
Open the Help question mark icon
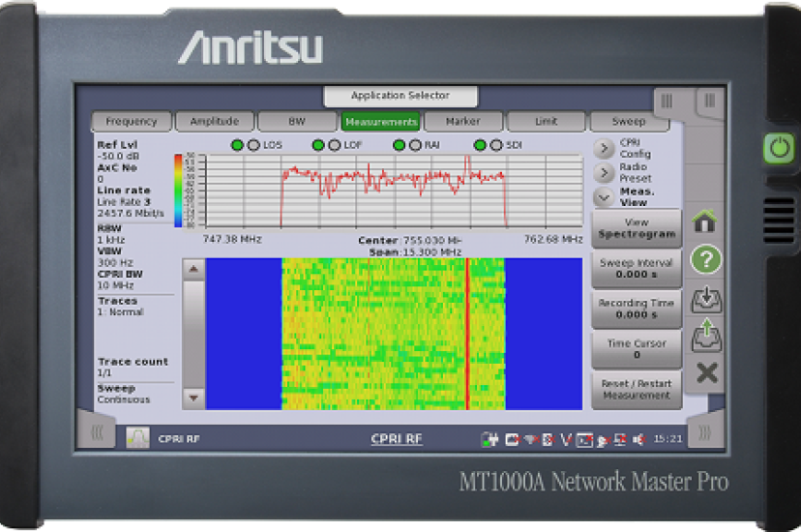706,260
